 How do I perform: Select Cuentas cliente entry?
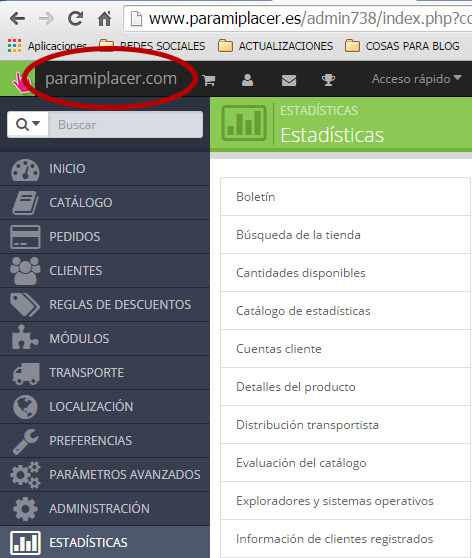click(345, 349)
